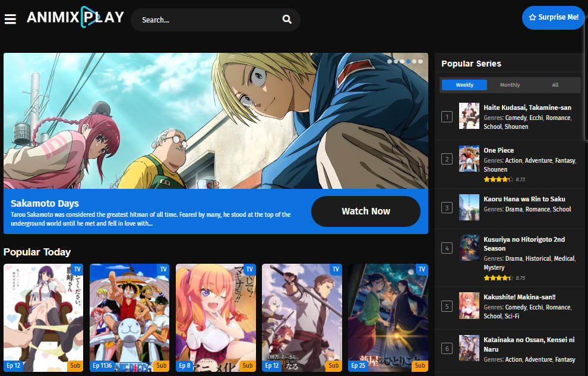Image resolution: width=588 pixels, height=376 pixels.
Task: Open the Ep 25 Kusuriya poster card
Action: [388, 318]
